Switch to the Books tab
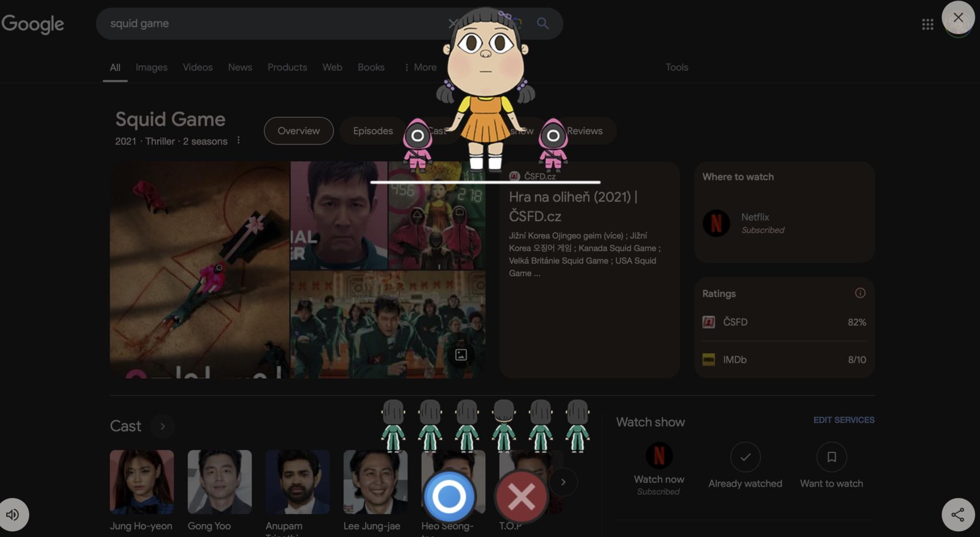980x537 pixels. (371, 67)
